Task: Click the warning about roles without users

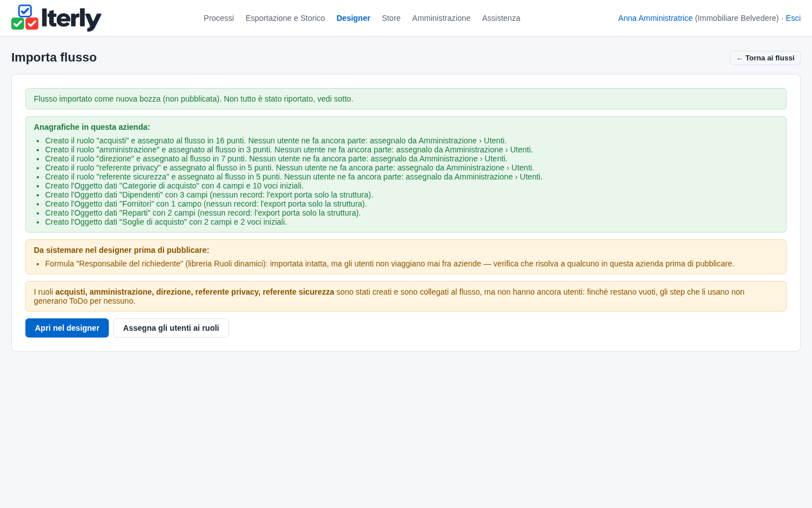Action: coord(406,296)
